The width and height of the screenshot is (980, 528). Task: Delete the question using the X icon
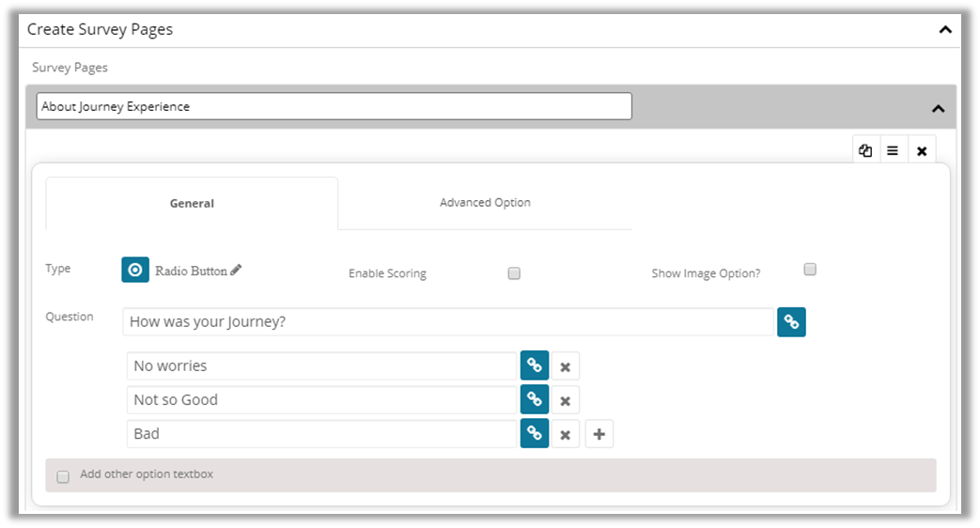pos(922,150)
